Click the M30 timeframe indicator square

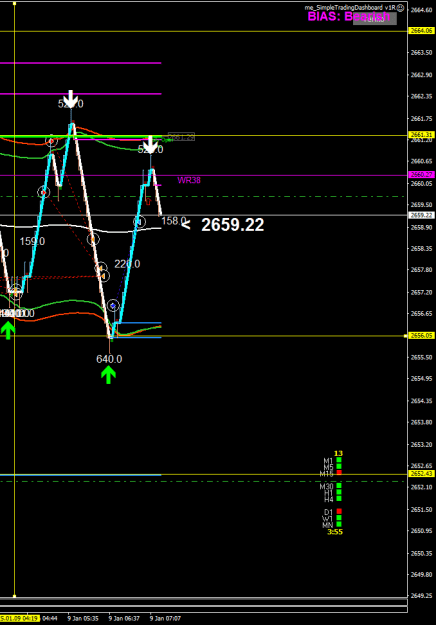[339, 486]
